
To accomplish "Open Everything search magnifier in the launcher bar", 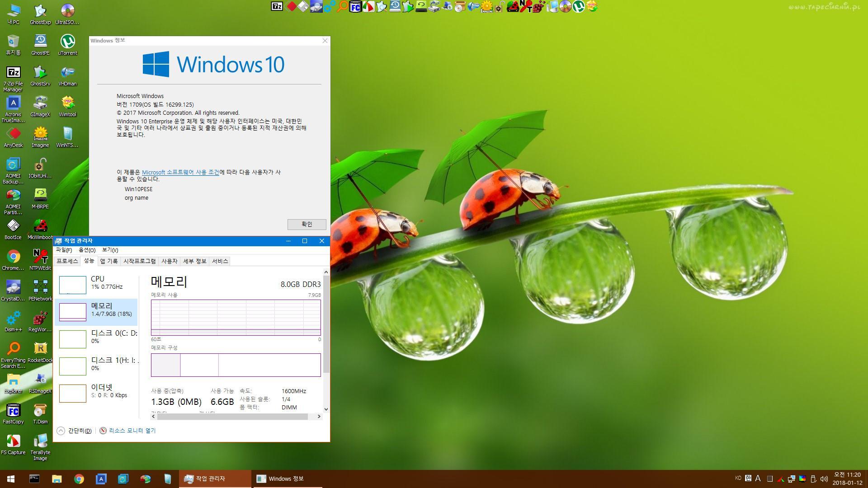I will point(343,6).
